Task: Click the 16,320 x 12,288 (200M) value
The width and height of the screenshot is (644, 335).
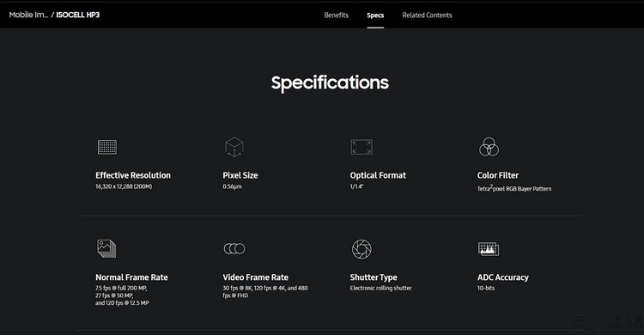Action: (124, 186)
